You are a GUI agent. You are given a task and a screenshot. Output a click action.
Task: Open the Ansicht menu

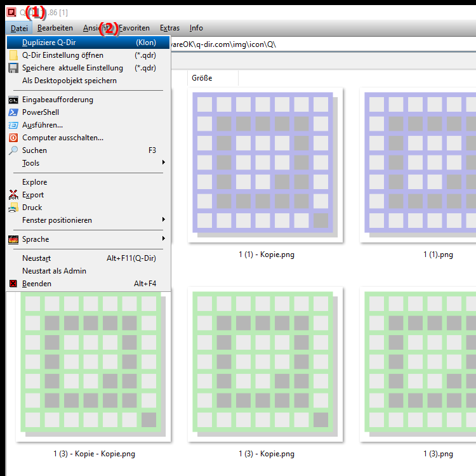97,28
